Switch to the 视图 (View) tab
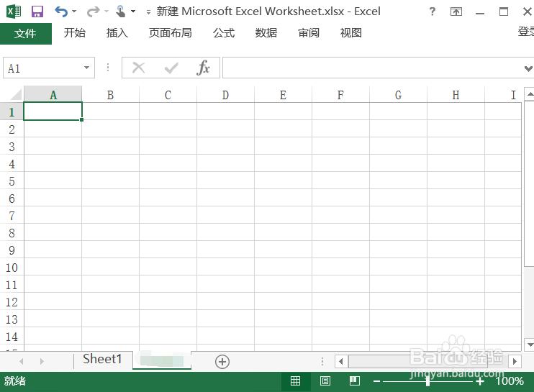The image size is (534, 392). coord(350,33)
